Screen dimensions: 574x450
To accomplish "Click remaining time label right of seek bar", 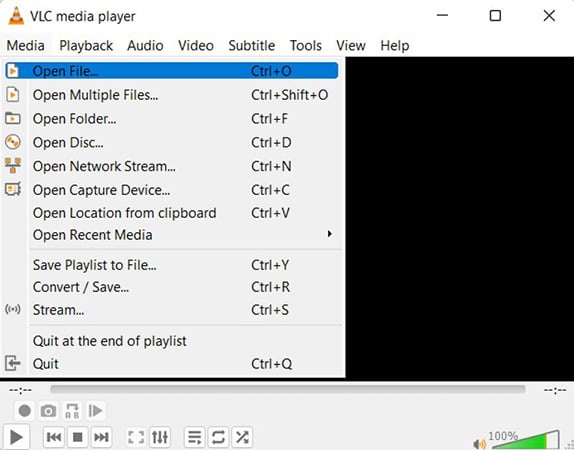I will coord(555,390).
